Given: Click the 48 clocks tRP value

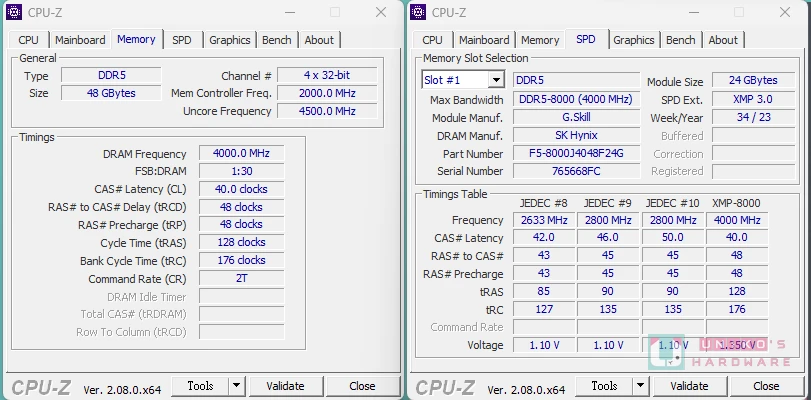Looking at the screenshot, I should (242, 224).
